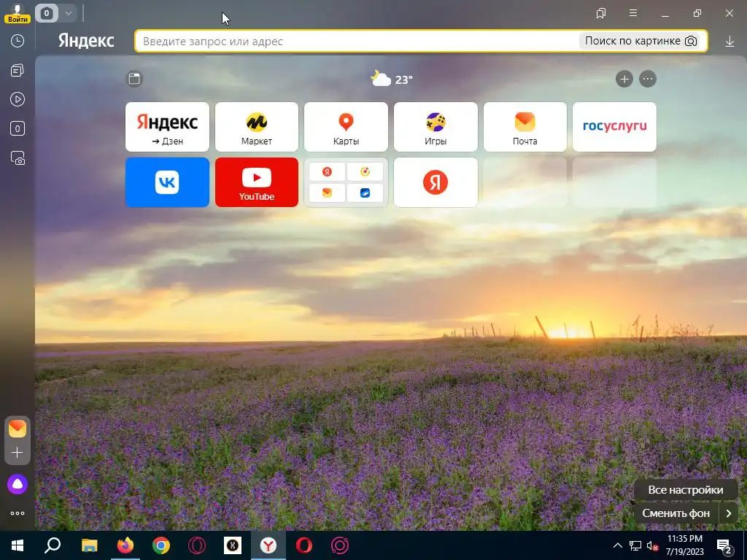The width and height of the screenshot is (747, 560).
Task: Open the bookmarks panel icon in title bar
Action: pos(601,13)
